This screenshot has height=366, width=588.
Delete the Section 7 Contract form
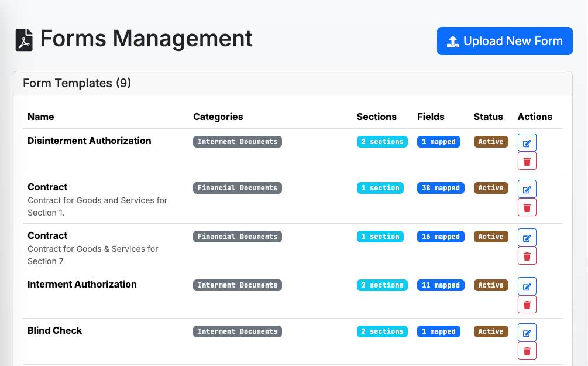(x=527, y=255)
